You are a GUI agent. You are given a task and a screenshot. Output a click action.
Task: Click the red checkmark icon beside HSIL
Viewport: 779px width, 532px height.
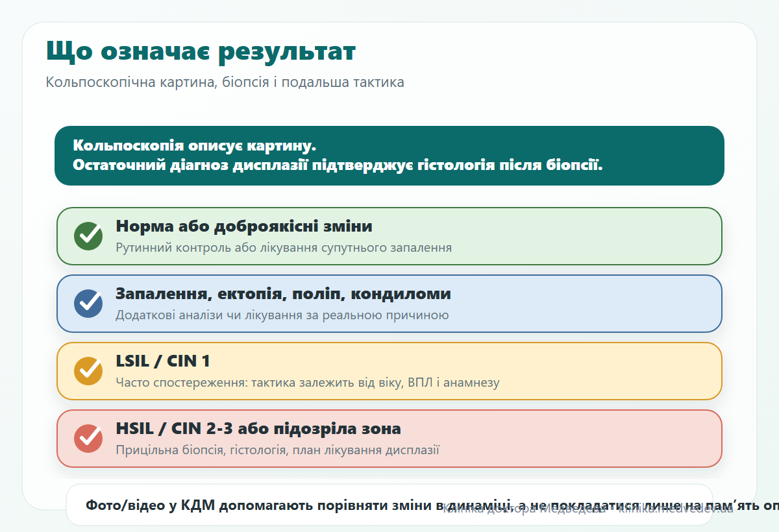(x=88, y=439)
